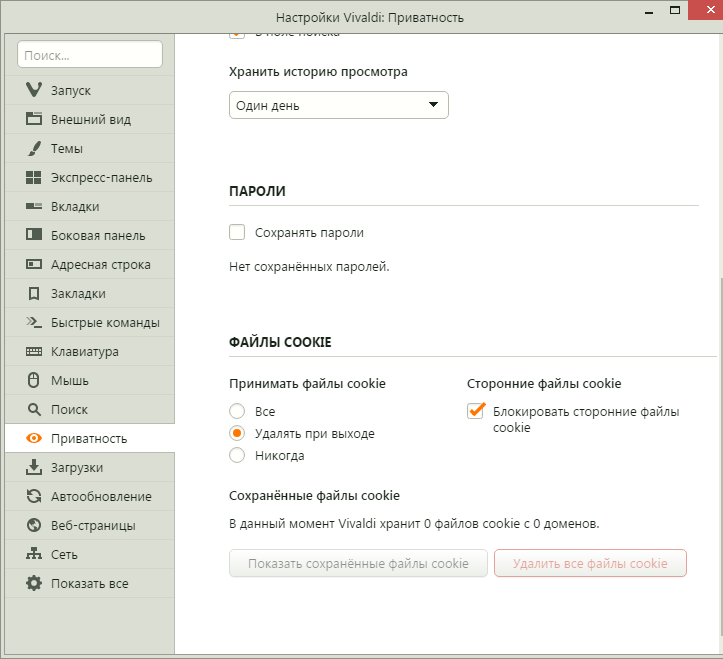Screen dimensions: 723x659
Task: Select the Экспресс-панель grid icon
Action: pos(34,178)
